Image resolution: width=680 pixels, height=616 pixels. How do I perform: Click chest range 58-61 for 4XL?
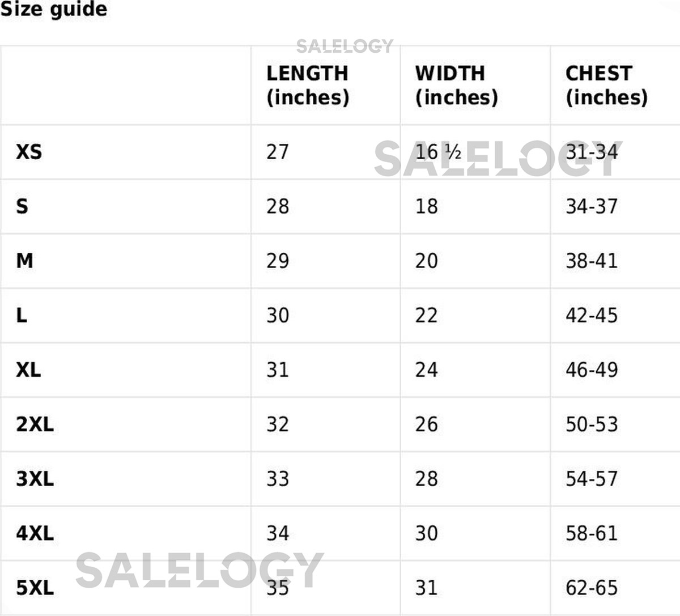click(x=592, y=533)
